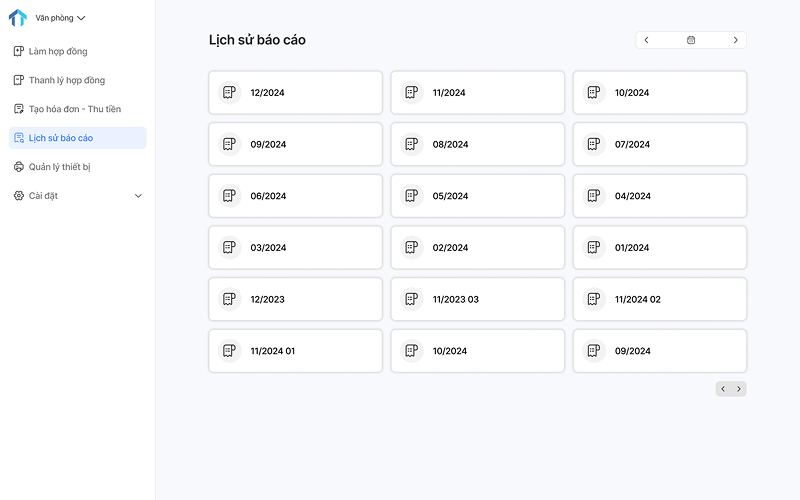800x500 pixels.
Task: Open the Văn phòng dropdown
Action: tap(60, 18)
